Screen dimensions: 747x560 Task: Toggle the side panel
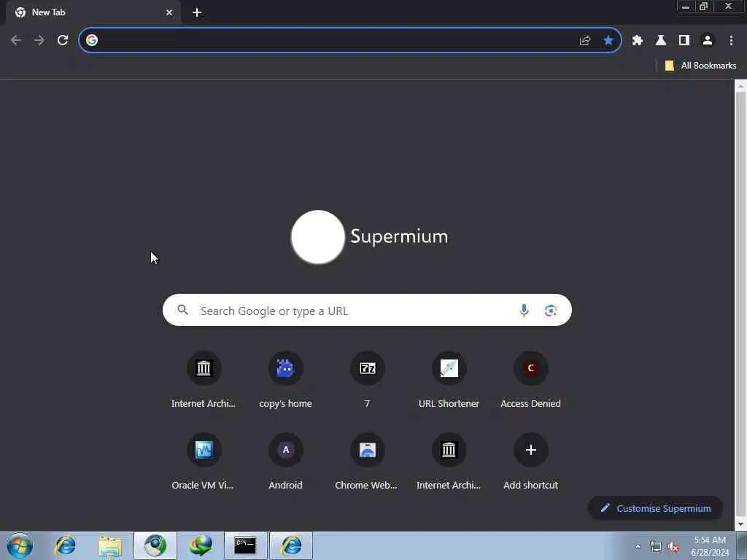point(684,41)
